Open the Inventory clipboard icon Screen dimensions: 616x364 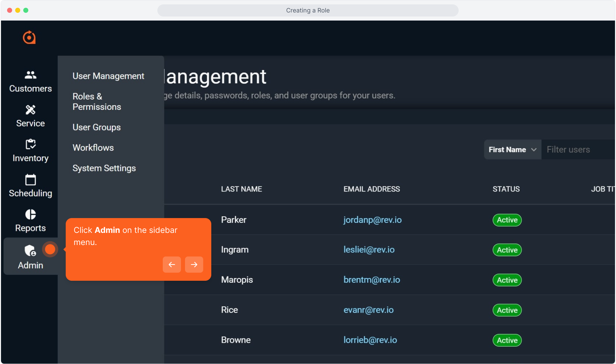coord(30,144)
